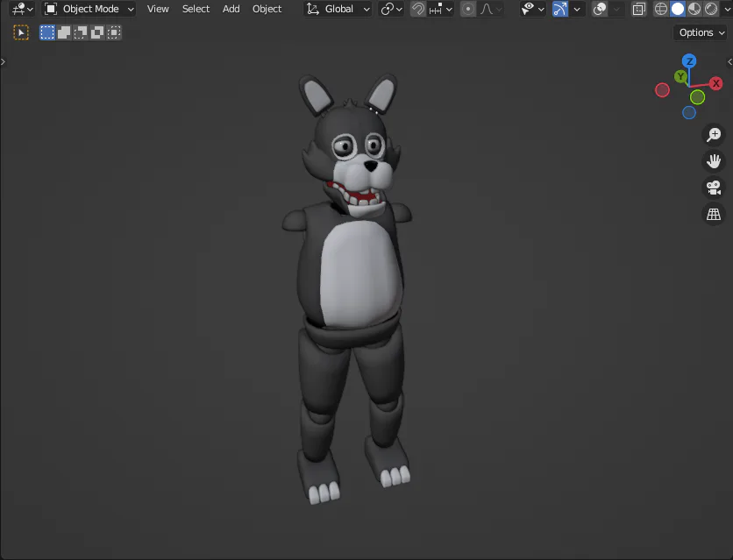Choose the 'set new selection' mode icon
The image size is (733, 560).
click(x=47, y=32)
